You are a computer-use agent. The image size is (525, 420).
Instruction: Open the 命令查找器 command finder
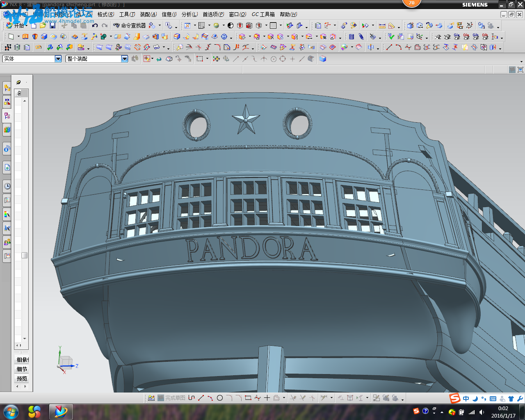130,25
